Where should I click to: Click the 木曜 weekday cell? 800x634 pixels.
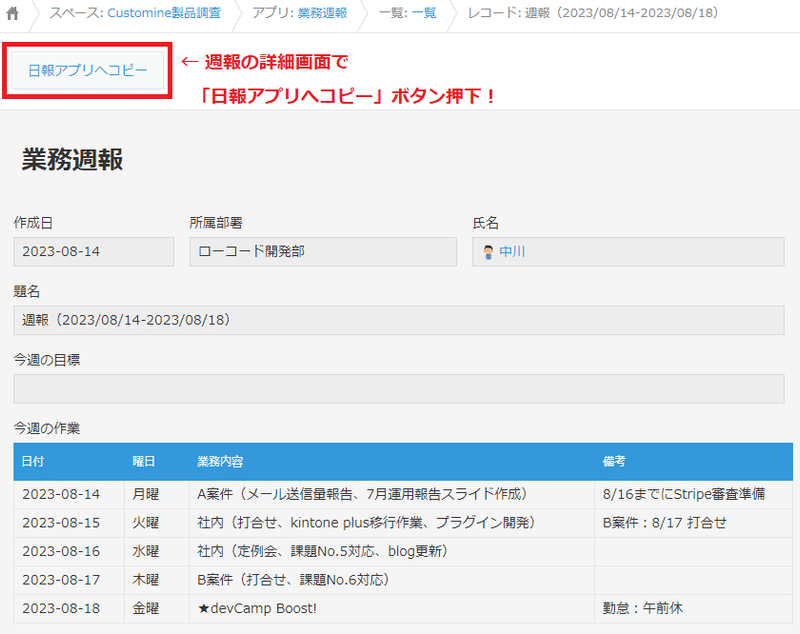[157, 580]
